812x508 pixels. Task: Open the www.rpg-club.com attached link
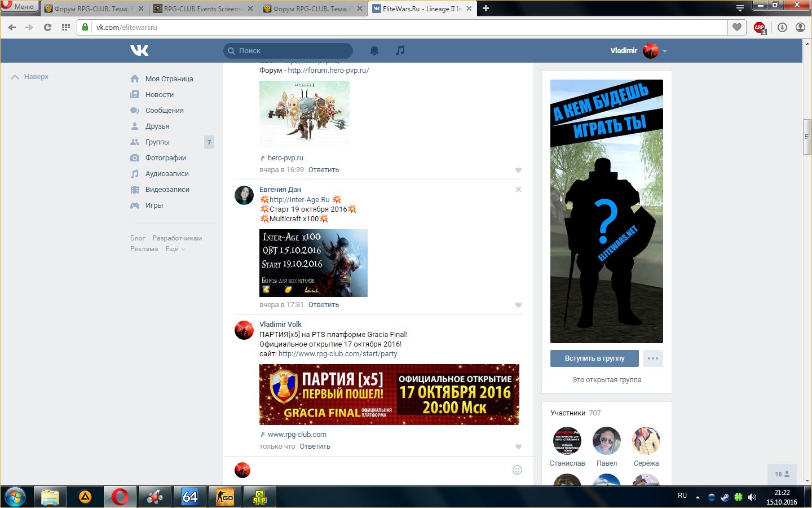tap(297, 435)
